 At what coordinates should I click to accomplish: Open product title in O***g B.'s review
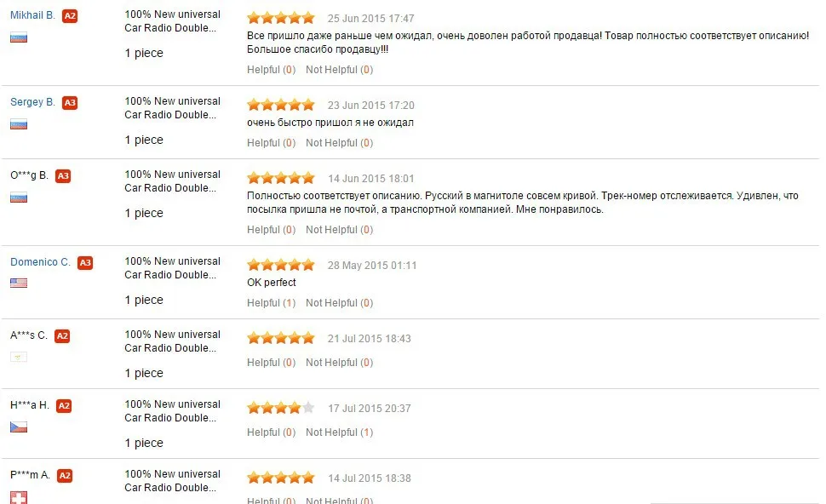pyautogui.click(x=172, y=181)
